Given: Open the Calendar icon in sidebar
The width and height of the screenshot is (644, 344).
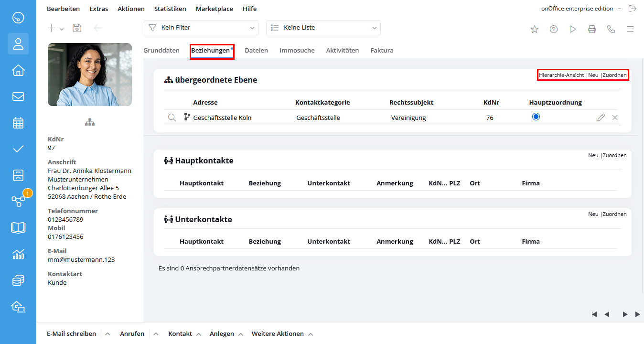Looking at the screenshot, I should pos(18,123).
